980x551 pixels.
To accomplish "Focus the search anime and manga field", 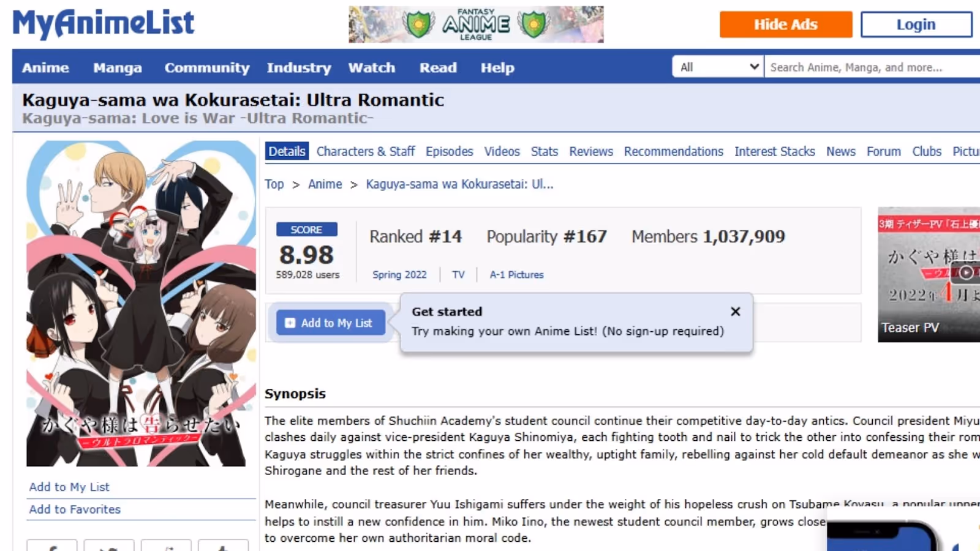I will point(872,67).
